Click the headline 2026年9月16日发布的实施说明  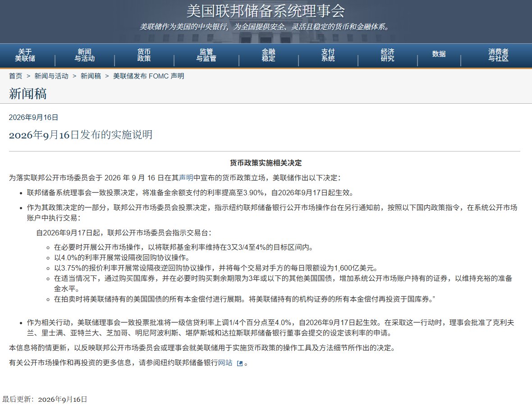tap(81, 135)
